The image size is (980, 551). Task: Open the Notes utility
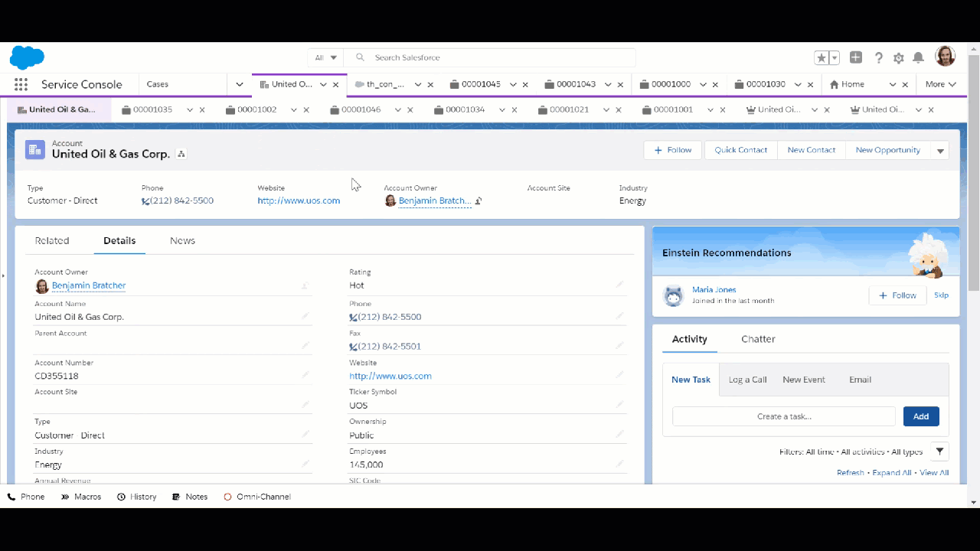click(189, 496)
